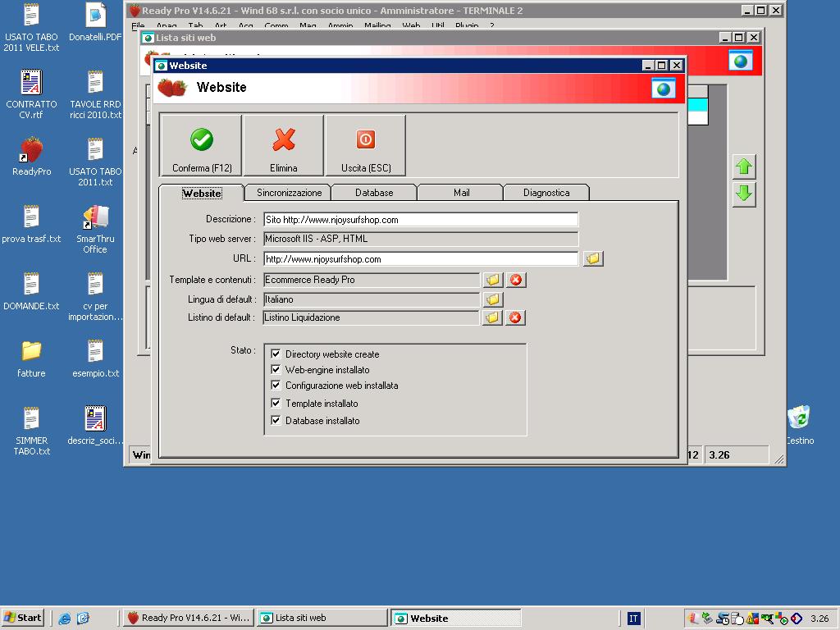Image resolution: width=840 pixels, height=630 pixels.
Task: Click the Elimina red X button
Action: click(283, 145)
